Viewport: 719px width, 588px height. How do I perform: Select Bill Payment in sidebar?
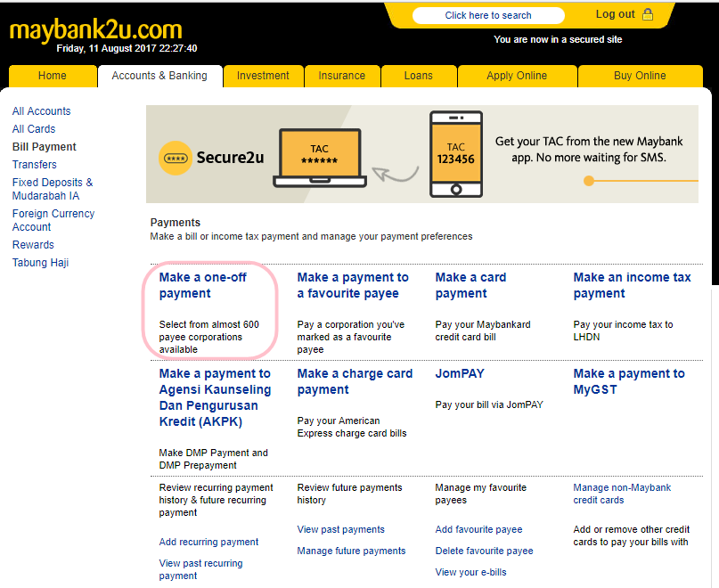[45, 147]
